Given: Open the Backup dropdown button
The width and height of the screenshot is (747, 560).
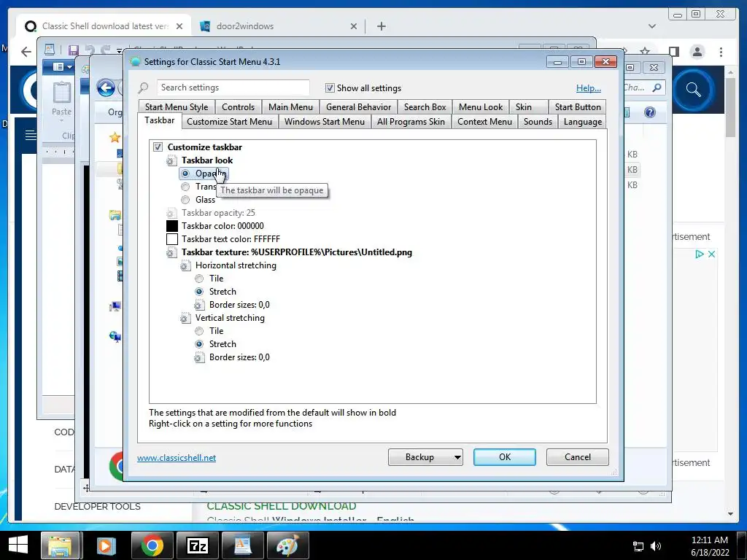Looking at the screenshot, I should [425, 457].
